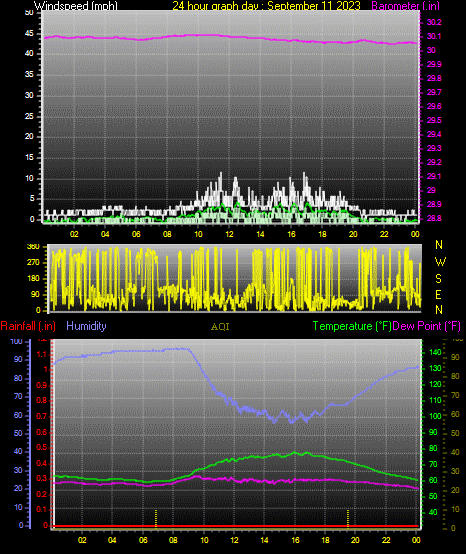Select 29.1 on the barometer axis
Screen dimensions: 466x554
pos(434,176)
